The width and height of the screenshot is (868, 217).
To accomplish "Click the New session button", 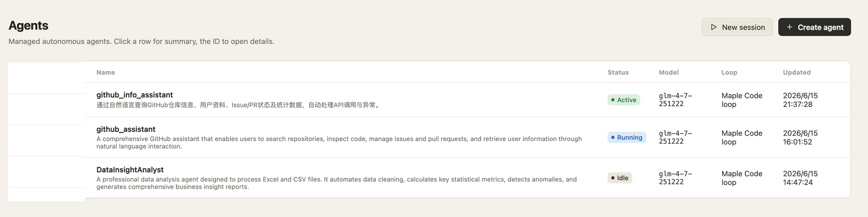I will coord(737,27).
